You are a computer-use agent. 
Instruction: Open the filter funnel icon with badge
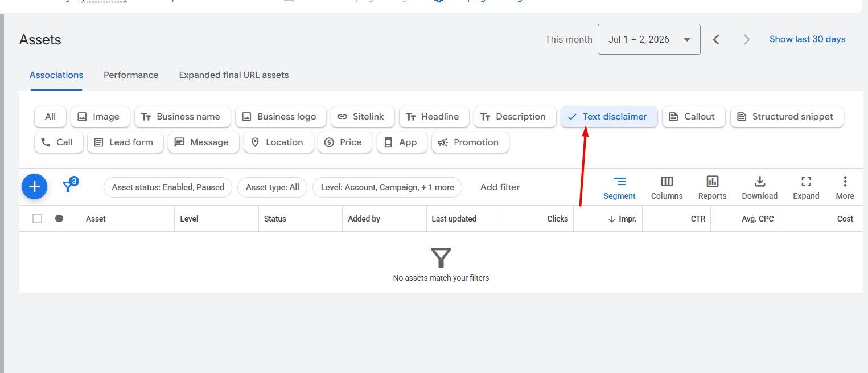(70, 185)
